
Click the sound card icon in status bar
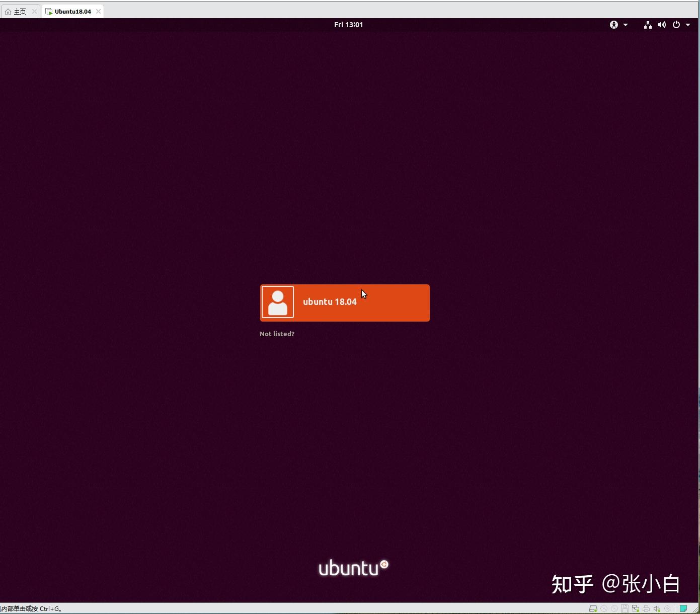[x=657, y=608]
